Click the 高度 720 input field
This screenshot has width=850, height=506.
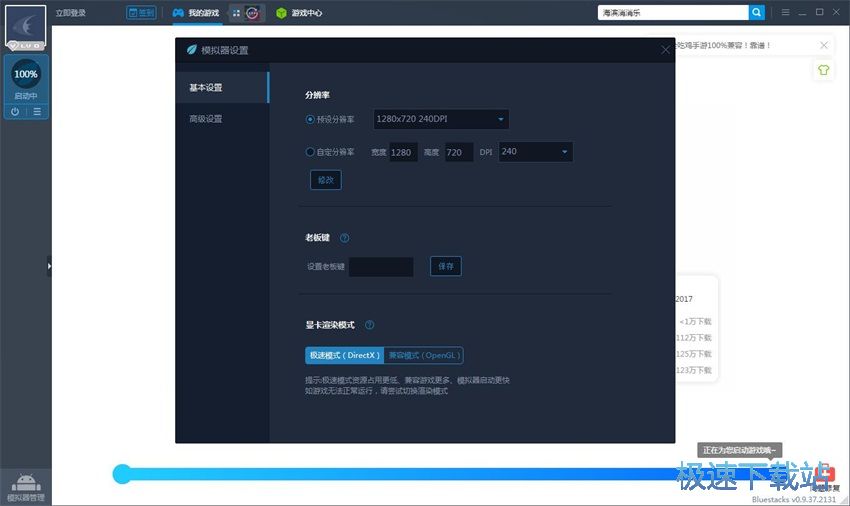459,152
